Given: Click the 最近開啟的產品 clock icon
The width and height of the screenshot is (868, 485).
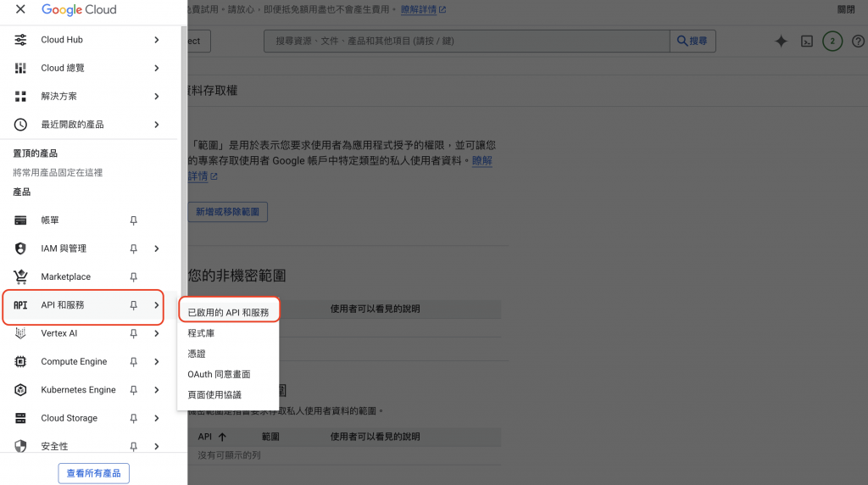Looking at the screenshot, I should click(20, 125).
